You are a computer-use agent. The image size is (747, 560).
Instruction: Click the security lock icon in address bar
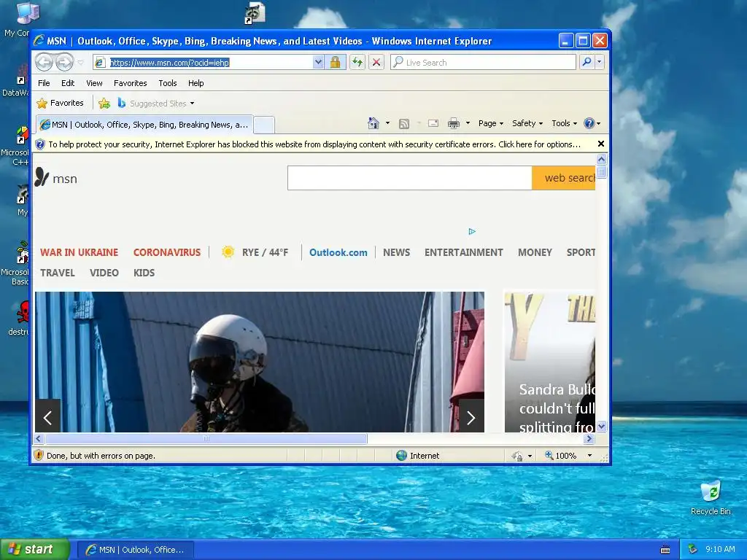[x=335, y=63]
